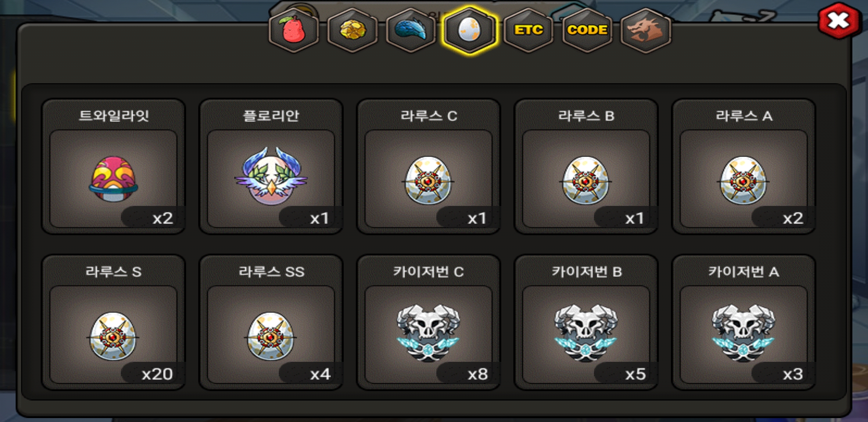Click the 카이저번 A skull egg
Image resolution: width=868 pixels, height=422 pixels.
(x=743, y=333)
